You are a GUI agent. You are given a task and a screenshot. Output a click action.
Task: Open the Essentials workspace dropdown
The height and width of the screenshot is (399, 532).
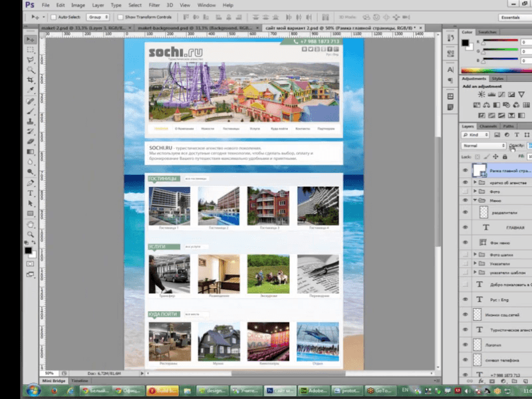(515, 17)
